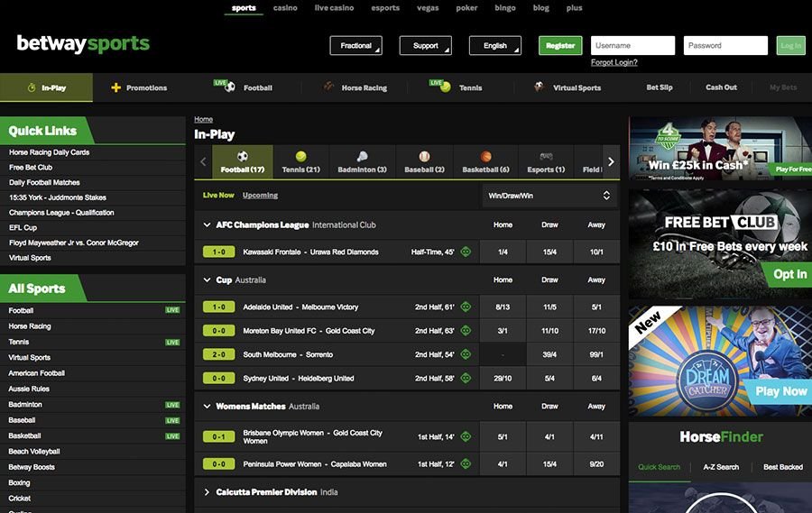The image size is (812, 513).
Task: Click the Moreton Bay United match stats icon
Action: 466,331
